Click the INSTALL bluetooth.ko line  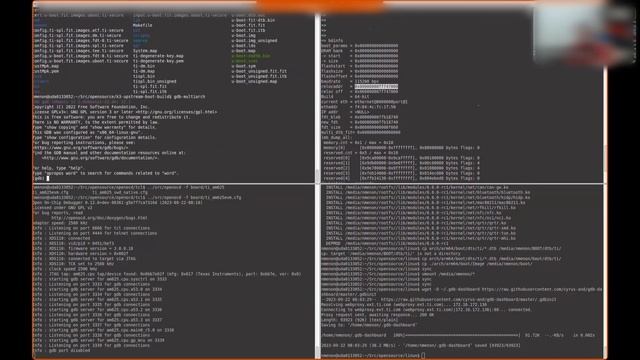point(428,192)
